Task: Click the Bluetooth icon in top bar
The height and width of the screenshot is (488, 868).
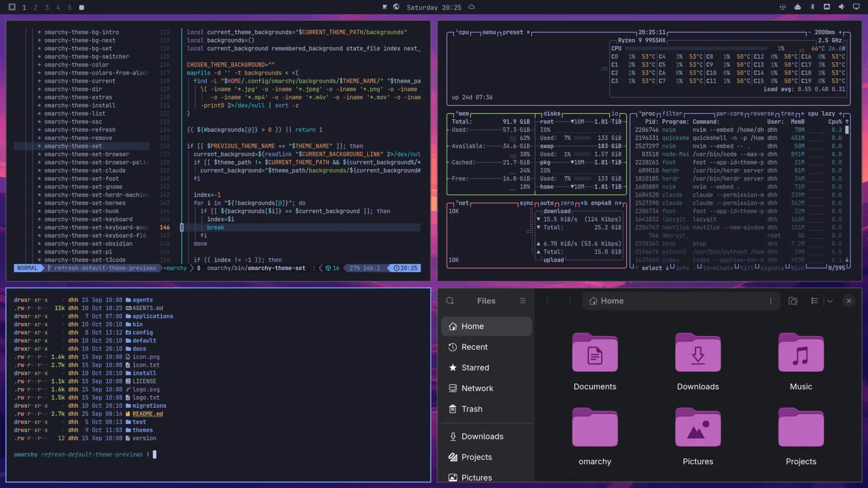Action: click(812, 7)
